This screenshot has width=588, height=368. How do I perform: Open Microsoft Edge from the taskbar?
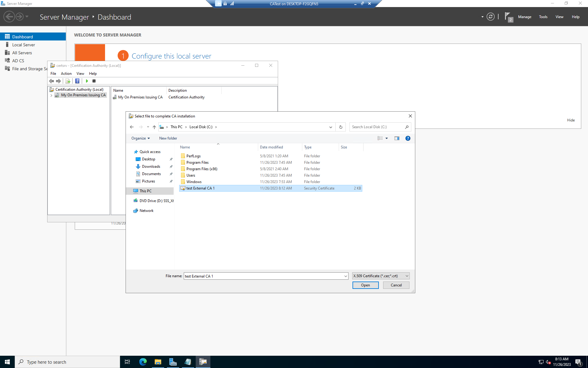click(143, 362)
